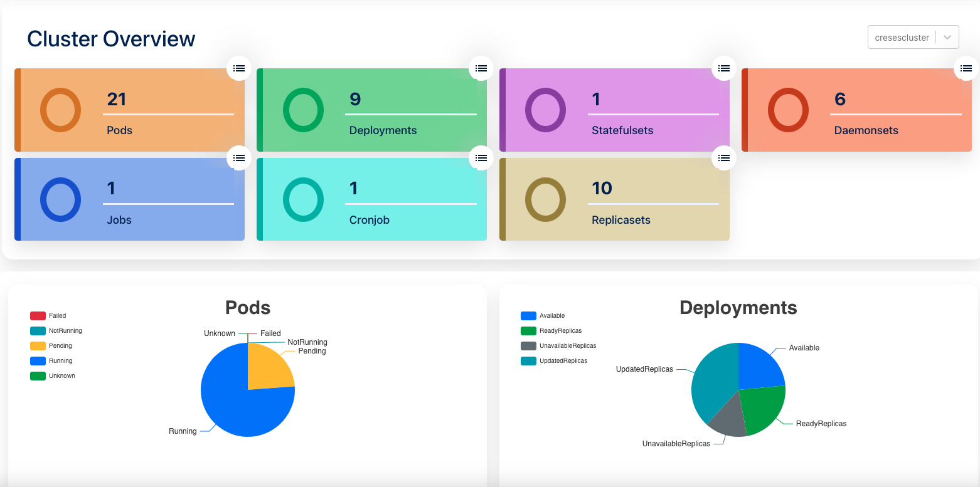The height and width of the screenshot is (487, 980).
Task: Open the list icon on Pods card
Action: point(238,68)
